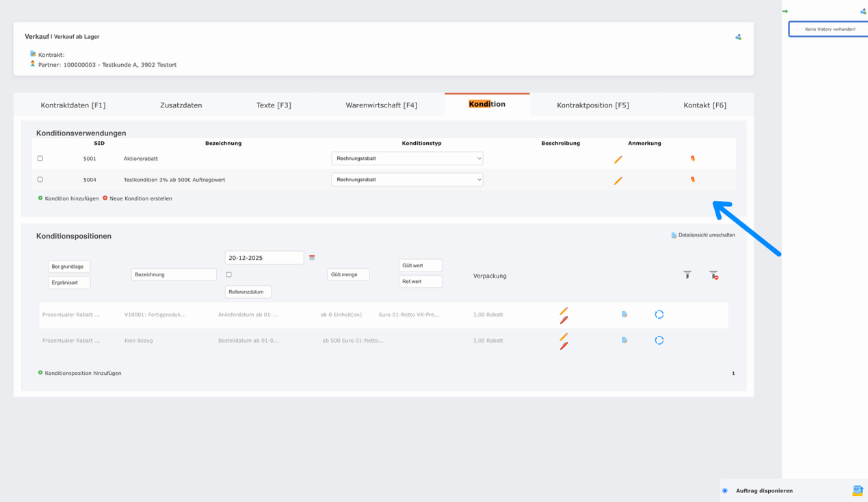This screenshot has width=868, height=502.
Task: Click into the Bezeichnung filter field
Action: pos(174,275)
